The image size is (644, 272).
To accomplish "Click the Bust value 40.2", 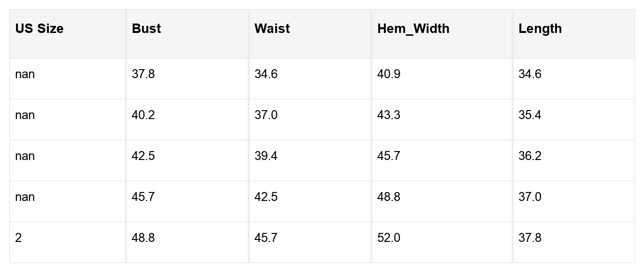I will [143, 115].
